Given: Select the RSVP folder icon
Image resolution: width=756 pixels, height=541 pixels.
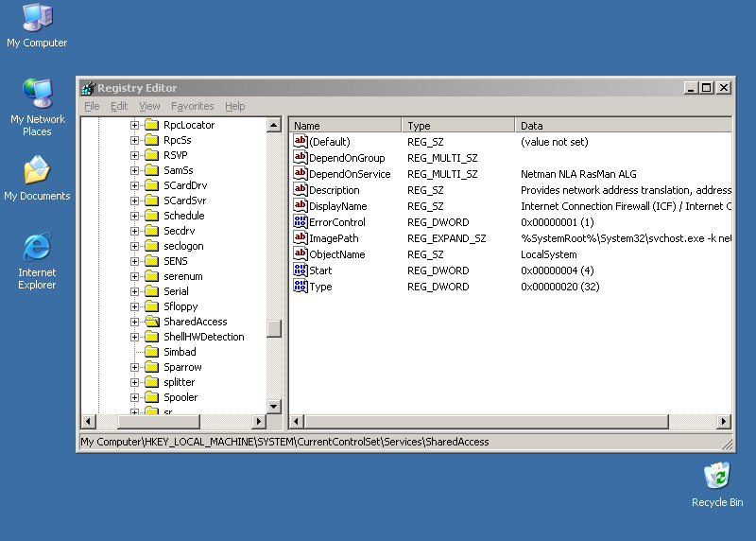Looking at the screenshot, I should click(x=152, y=155).
